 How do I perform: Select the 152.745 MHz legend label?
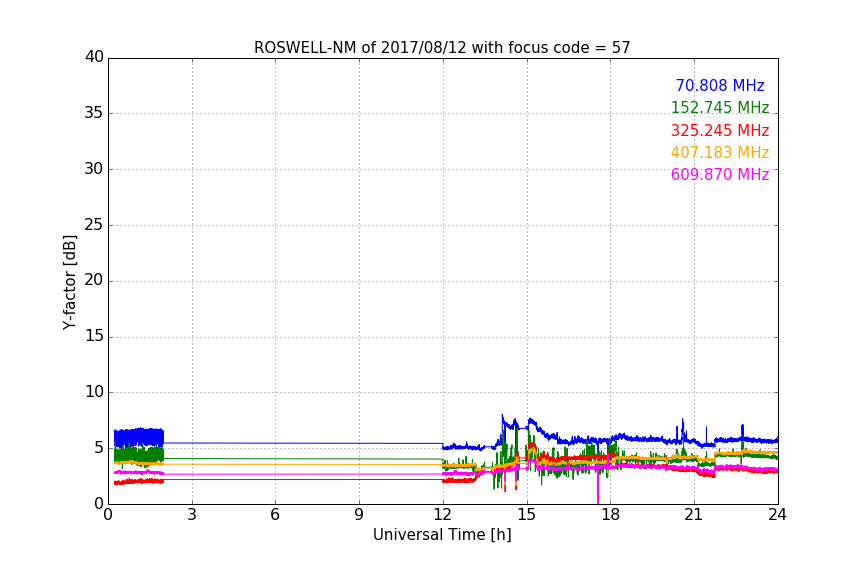[720, 107]
